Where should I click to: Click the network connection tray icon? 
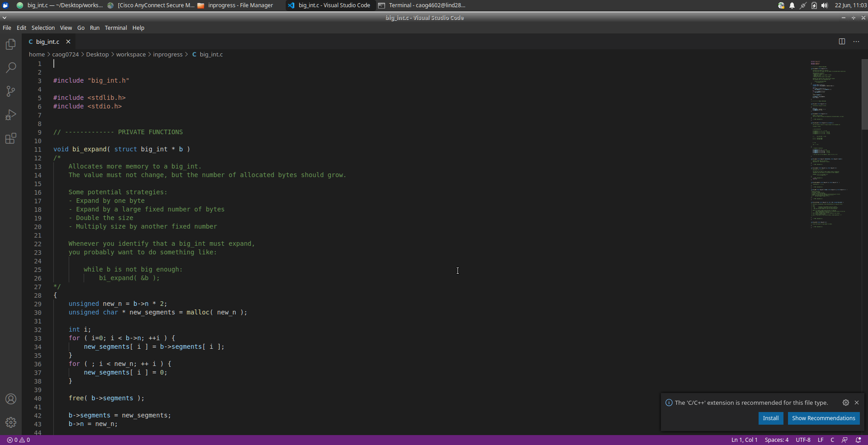[803, 5]
